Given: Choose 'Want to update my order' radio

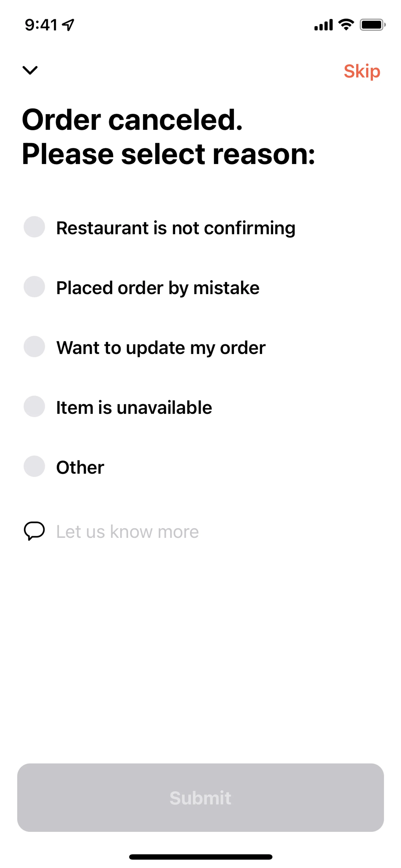Looking at the screenshot, I should (x=34, y=347).
